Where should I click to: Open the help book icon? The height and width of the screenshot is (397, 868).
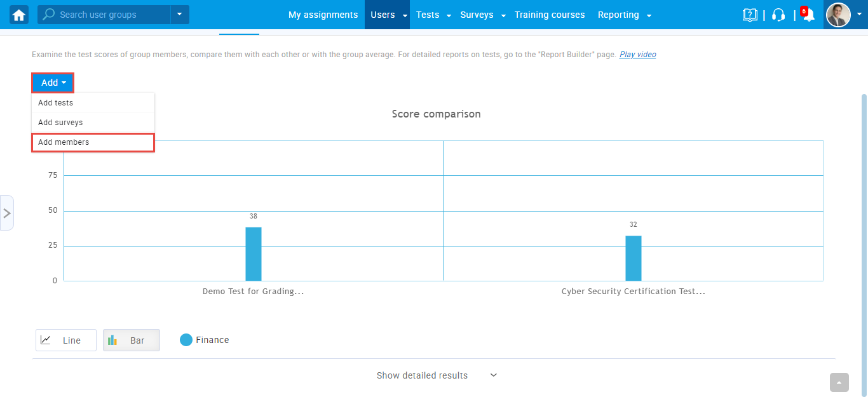click(x=750, y=15)
